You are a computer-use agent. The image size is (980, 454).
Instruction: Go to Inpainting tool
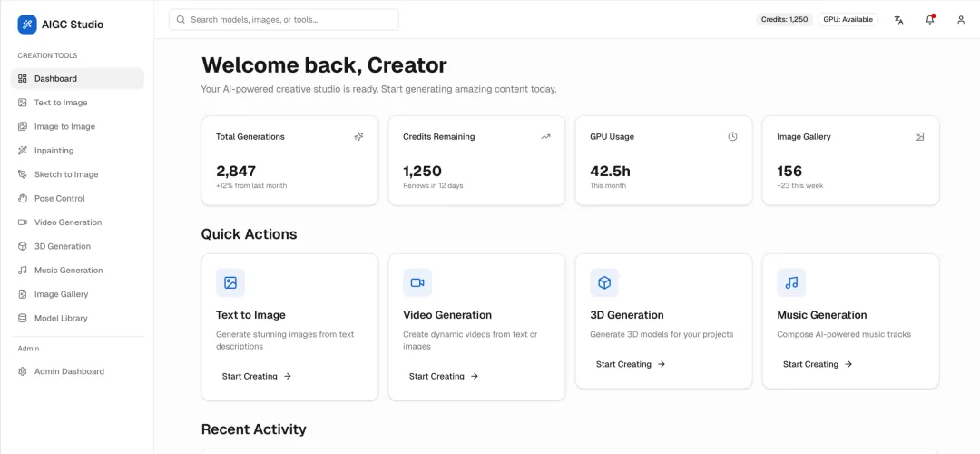click(77, 150)
